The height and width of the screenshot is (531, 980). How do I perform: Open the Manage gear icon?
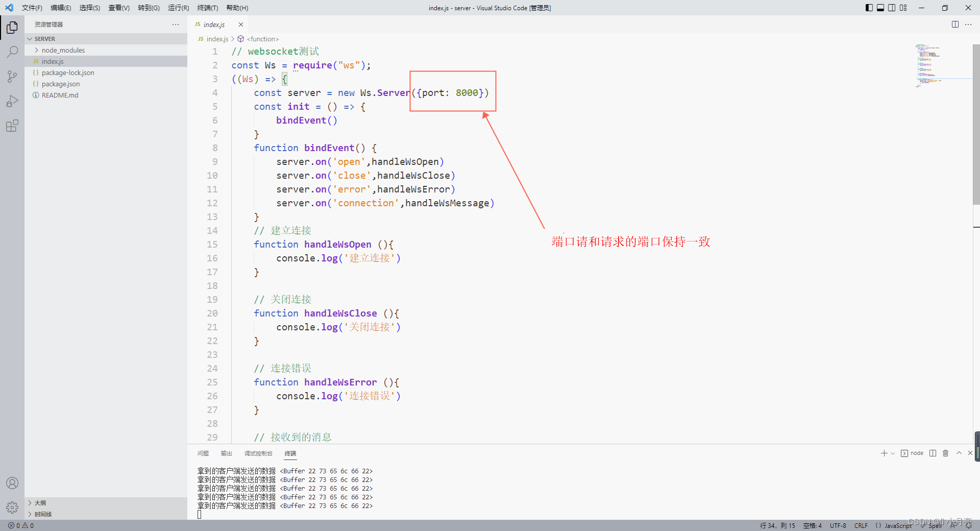point(12,507)
